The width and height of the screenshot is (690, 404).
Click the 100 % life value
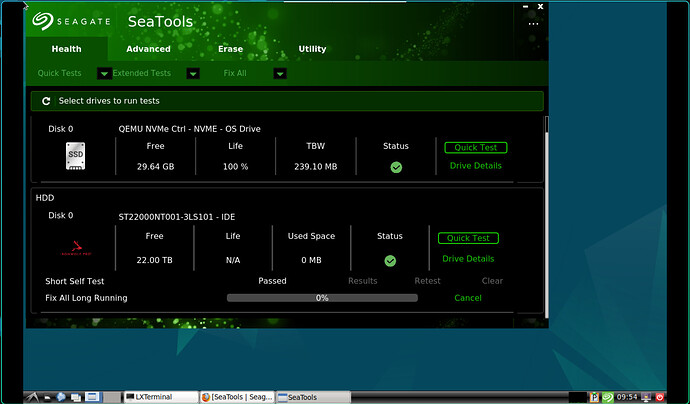pyautogui.click(x=235, y=167)
